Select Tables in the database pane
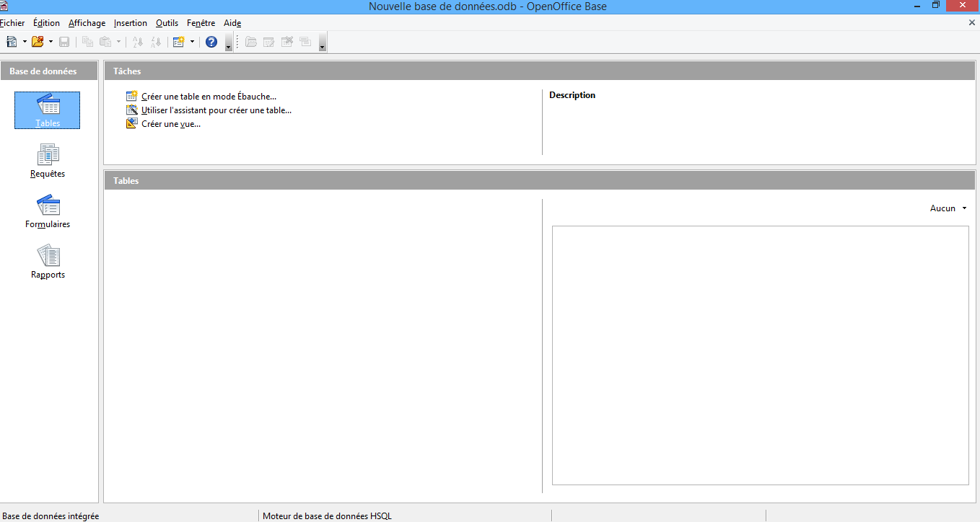 (x=48, y=110)
